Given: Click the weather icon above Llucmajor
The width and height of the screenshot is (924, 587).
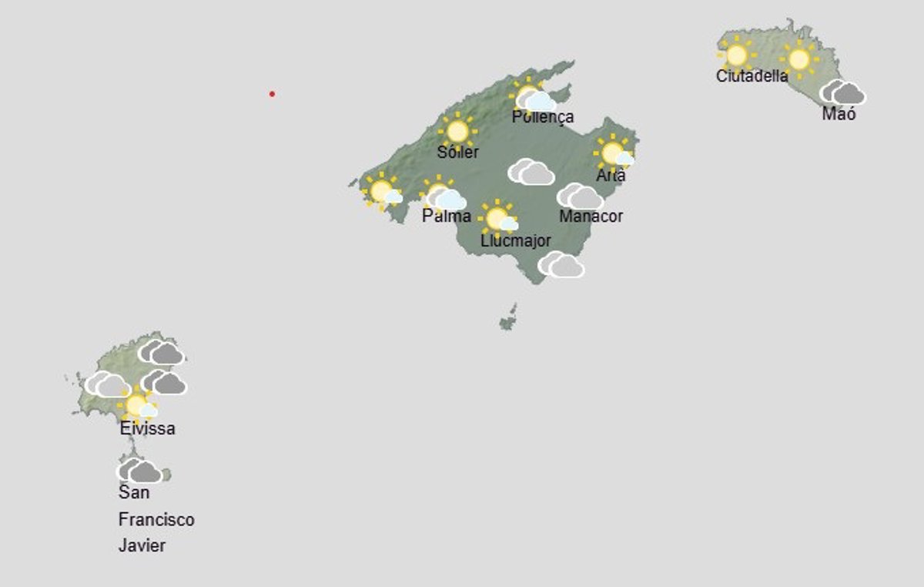Looking at the screenshot, I should 498,219.
